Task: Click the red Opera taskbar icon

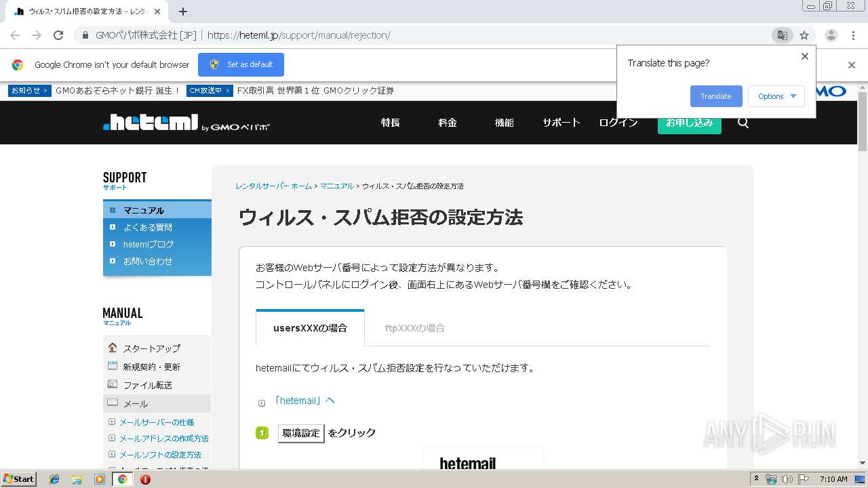Action: point(145,479)
